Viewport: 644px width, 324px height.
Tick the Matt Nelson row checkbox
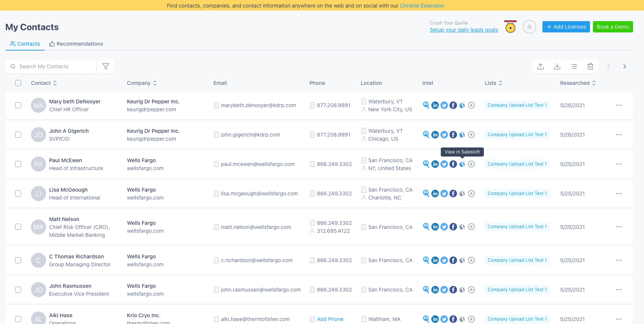tap(18, 227)
